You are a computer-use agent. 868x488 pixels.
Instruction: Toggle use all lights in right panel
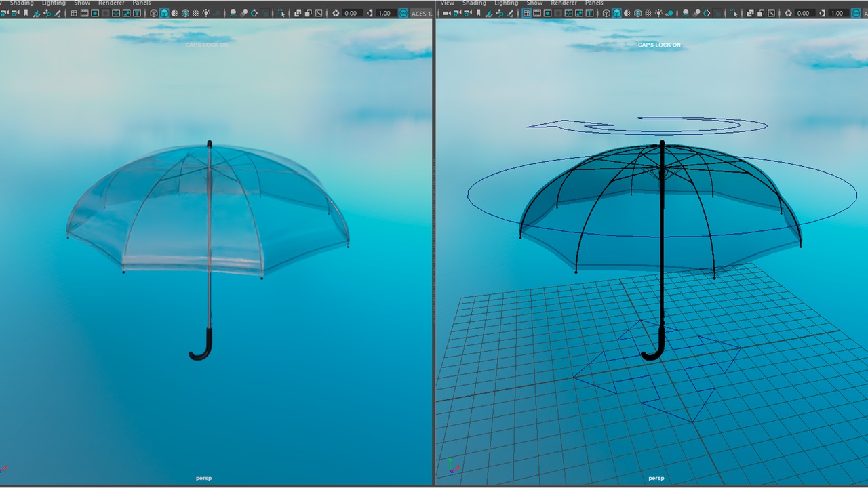[658, 13]
